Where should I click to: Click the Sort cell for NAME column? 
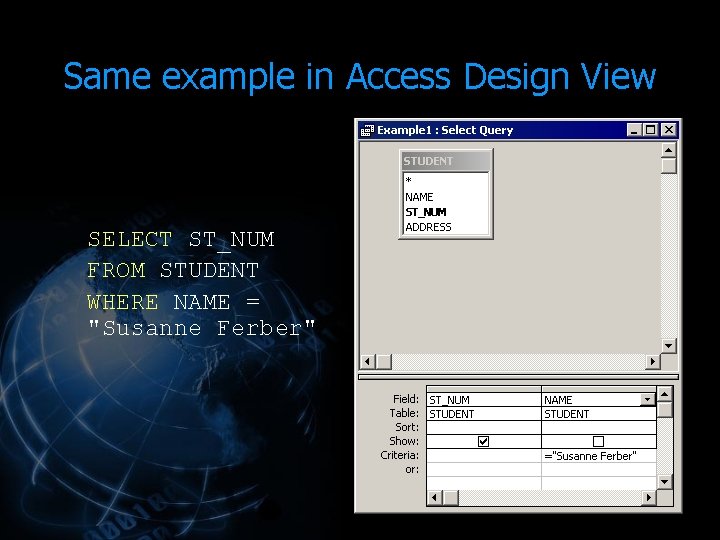[599, 428]
